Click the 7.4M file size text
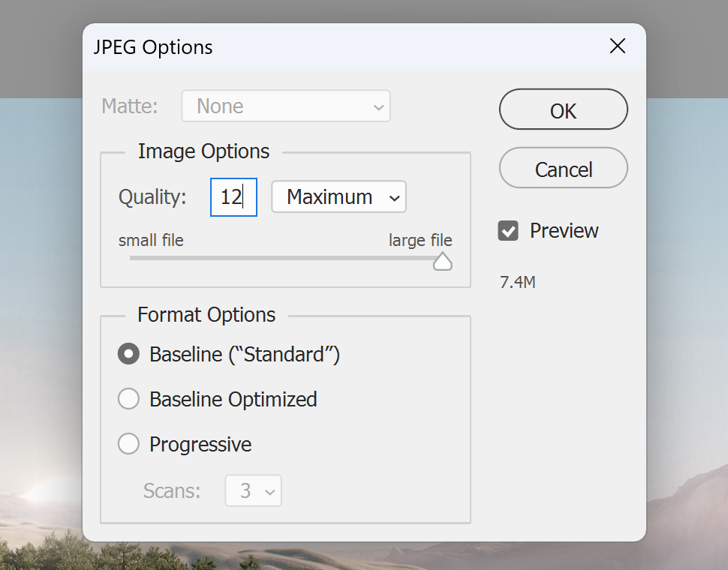728x570 pixels. pos(518,282)
